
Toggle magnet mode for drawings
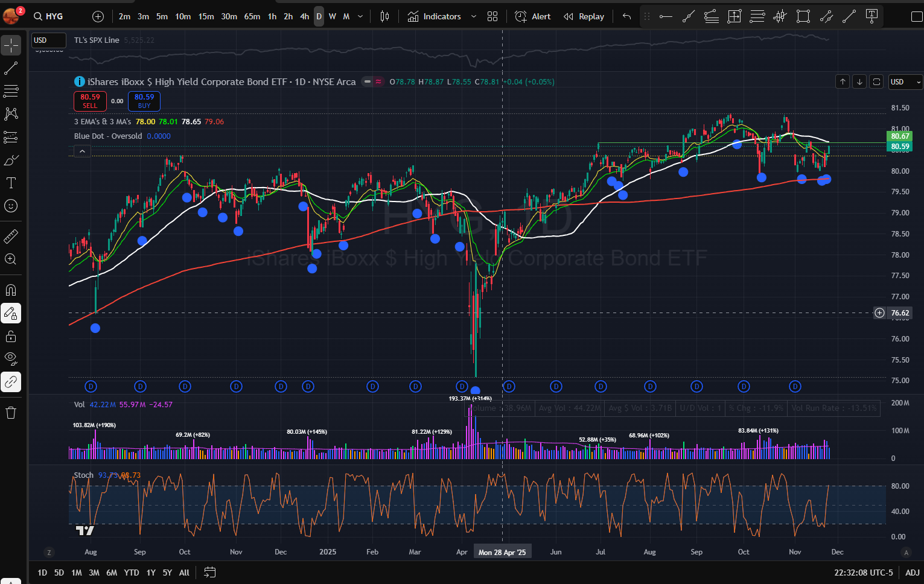(x=11, y=290)
